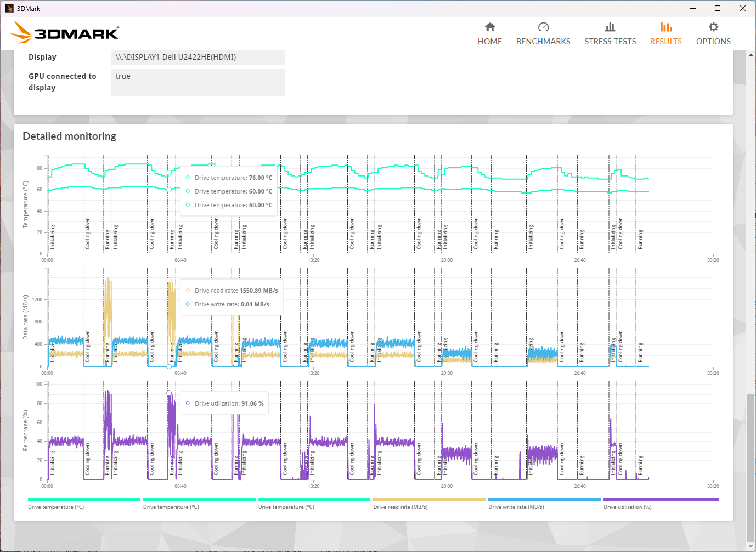The image size is (756, 552).
Task: Go to Home via the house icon
Action: 490,27
